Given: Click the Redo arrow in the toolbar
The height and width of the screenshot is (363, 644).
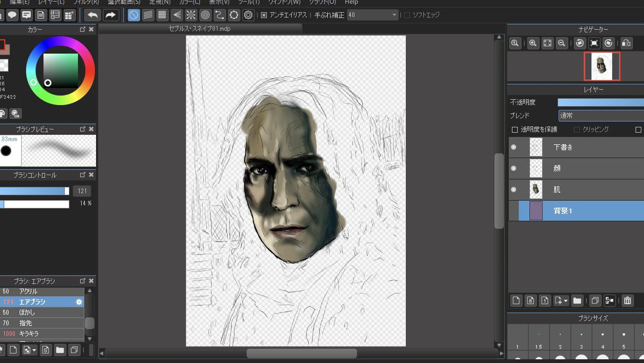Looking at the screenshot, I should (111, 15).
